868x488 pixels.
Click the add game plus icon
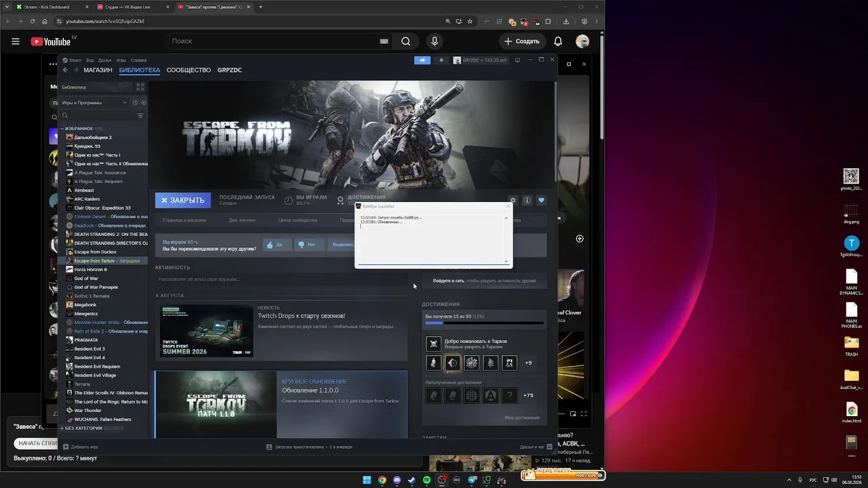(x=66, y=447)
